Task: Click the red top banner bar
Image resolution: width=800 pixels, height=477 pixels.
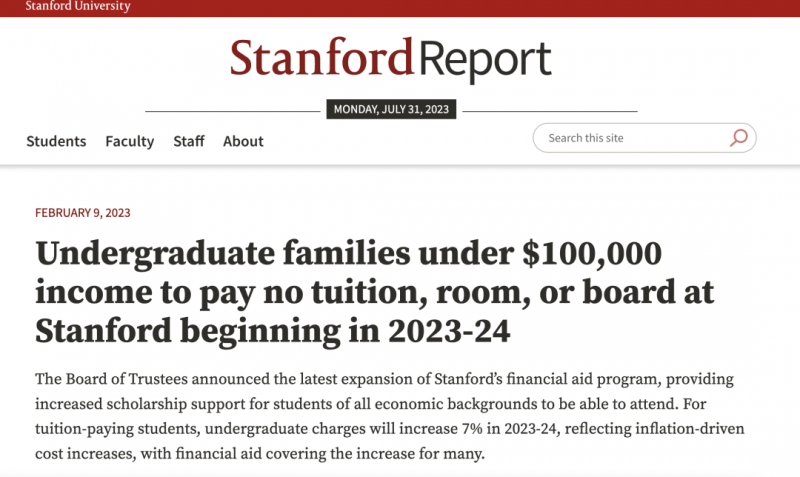Action: (400, 8)
